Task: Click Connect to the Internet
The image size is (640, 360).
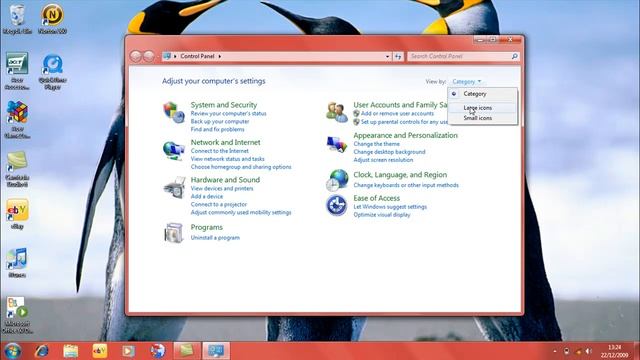Action: point(220,151)
